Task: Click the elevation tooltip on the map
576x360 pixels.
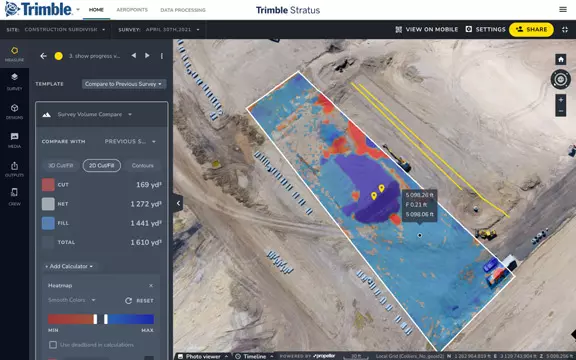Action: [x=420, y=205]
